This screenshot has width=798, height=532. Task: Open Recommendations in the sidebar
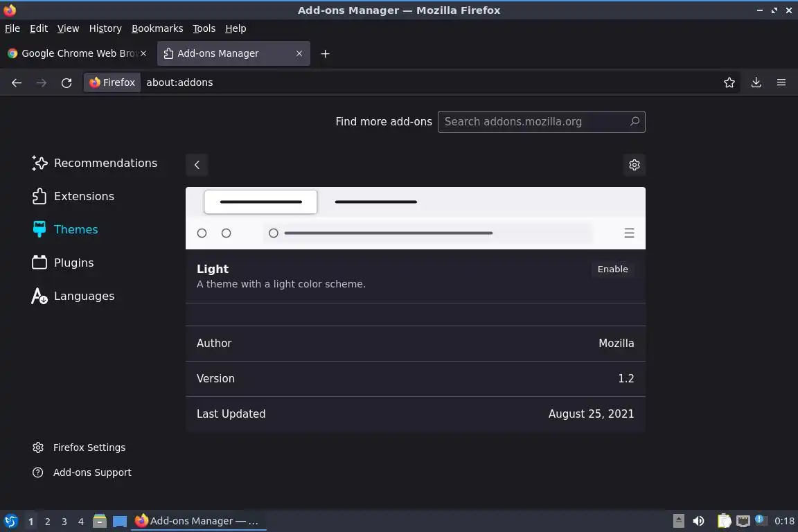point(95,163)
